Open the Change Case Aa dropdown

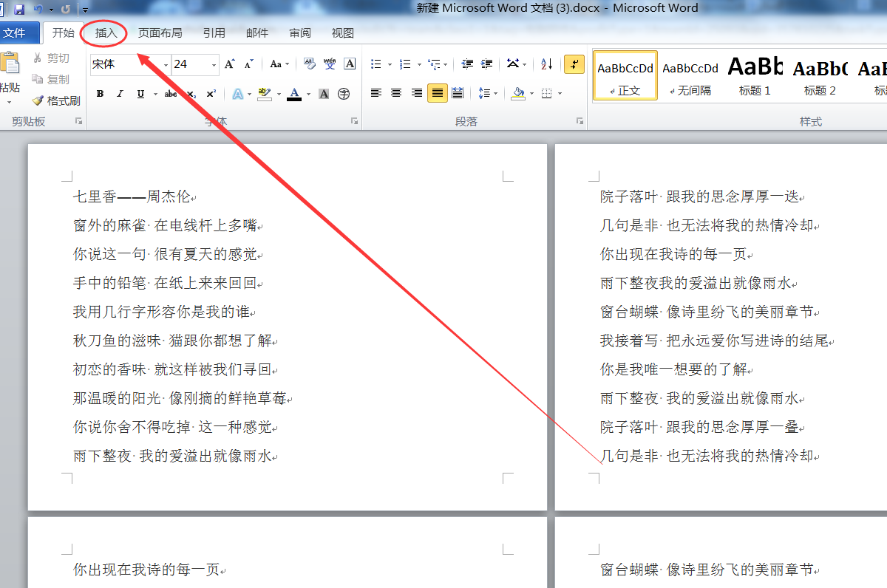(x=279, y=64)
